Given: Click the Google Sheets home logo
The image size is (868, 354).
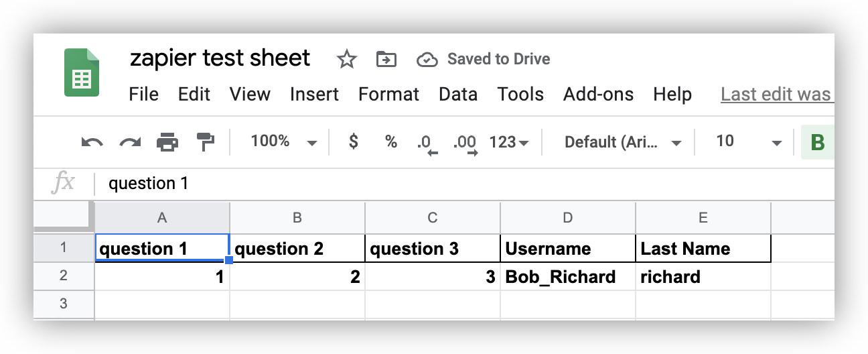Looking at the screenshot, I should (82, 72).
